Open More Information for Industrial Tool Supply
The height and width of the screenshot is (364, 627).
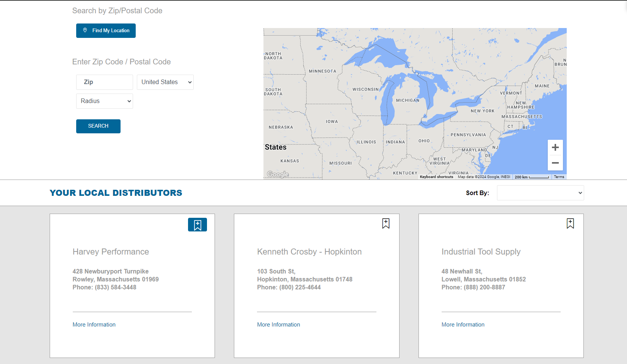[x=463, y=325]
